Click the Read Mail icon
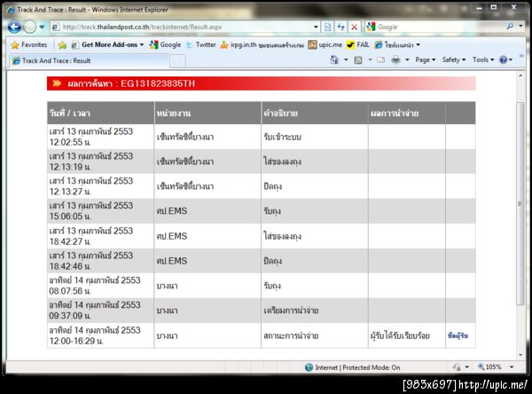Image resolution: width=532 pixels, height=394 pixels. coord(381,60)
